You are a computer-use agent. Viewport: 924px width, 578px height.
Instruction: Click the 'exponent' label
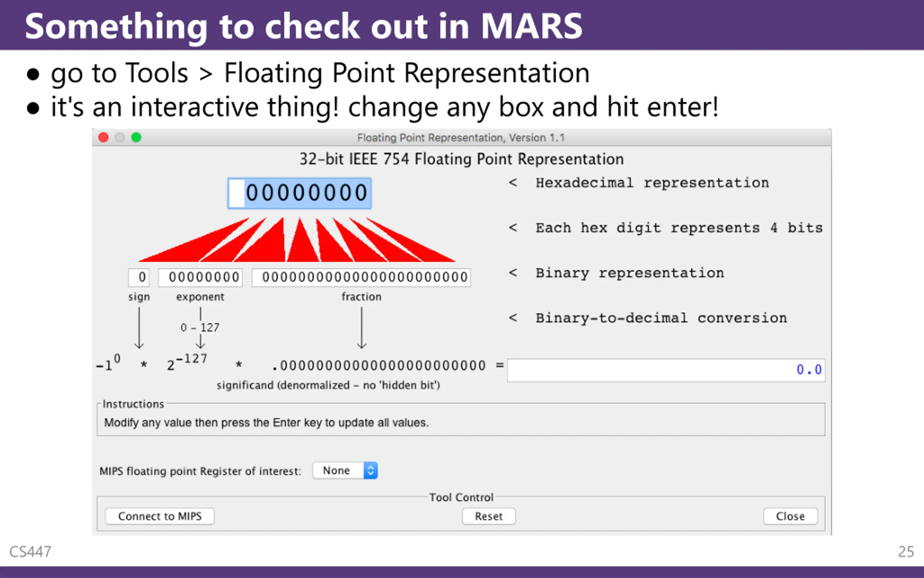tap(200, 297)
